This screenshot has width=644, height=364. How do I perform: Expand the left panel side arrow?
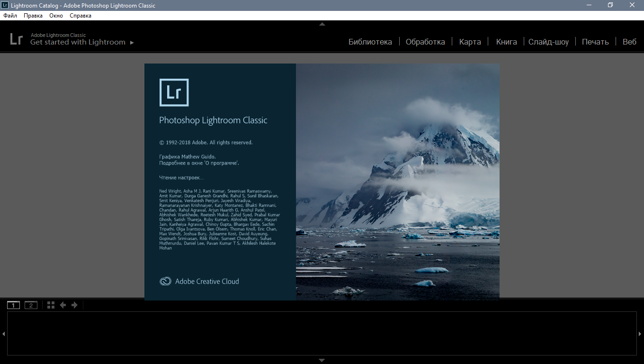point(3,334)
